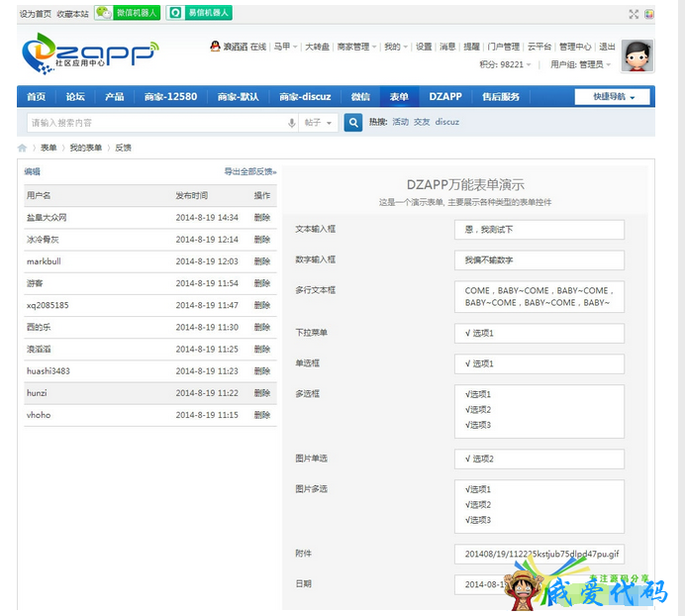Click attachment filename ending pu.gif
The height and width of the screenshot is (616, 685).
click(x=541, y=554)
